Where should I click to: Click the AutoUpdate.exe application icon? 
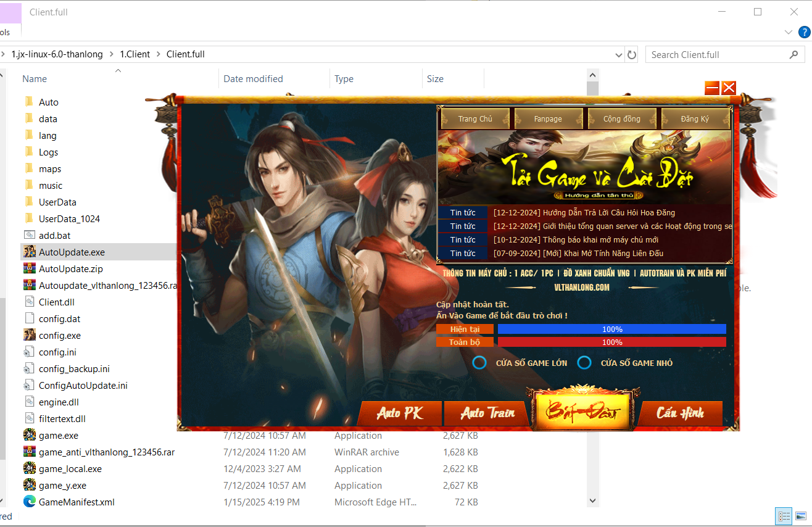tap(29, 252)
